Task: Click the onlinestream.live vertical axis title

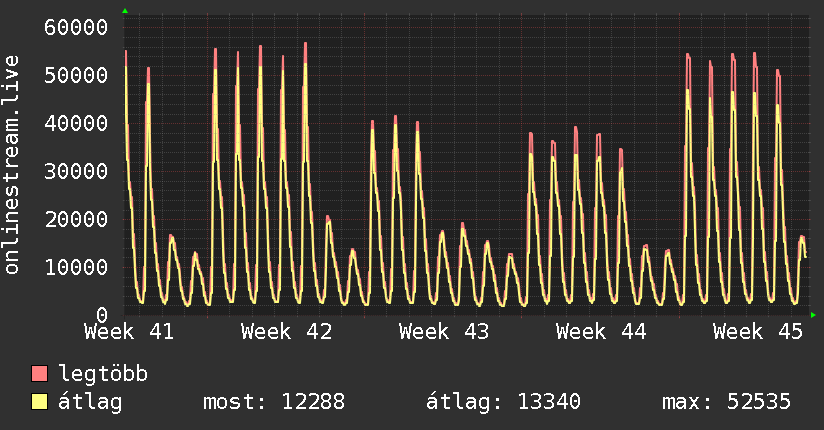Action: pyautogui.click(x=11, y=165)
